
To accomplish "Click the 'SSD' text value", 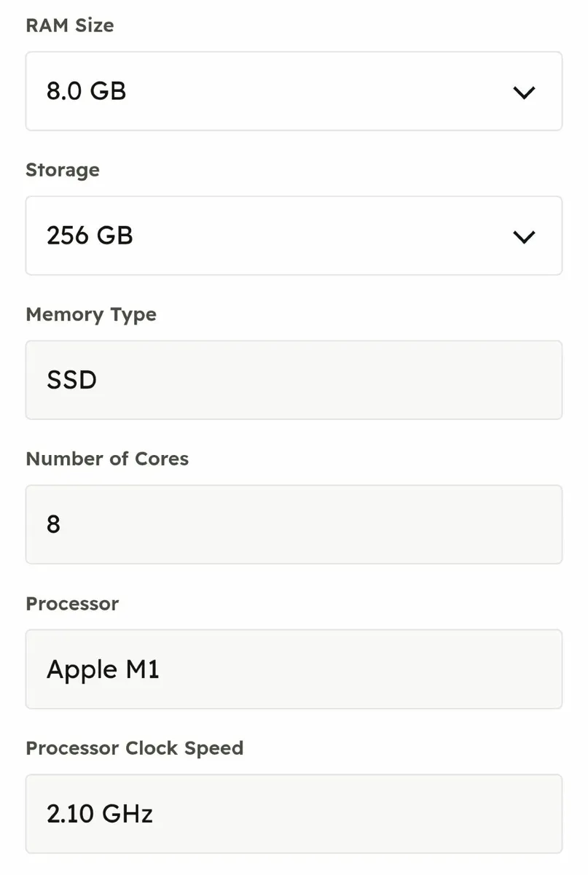I will pyautogui.click(x=71, y=380).
